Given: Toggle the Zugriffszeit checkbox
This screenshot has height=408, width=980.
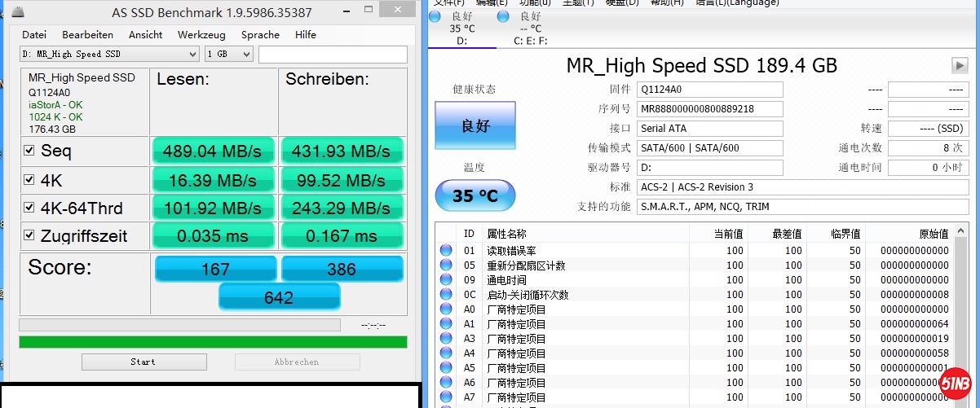Looking at the screenshot, I should (29, 236).
